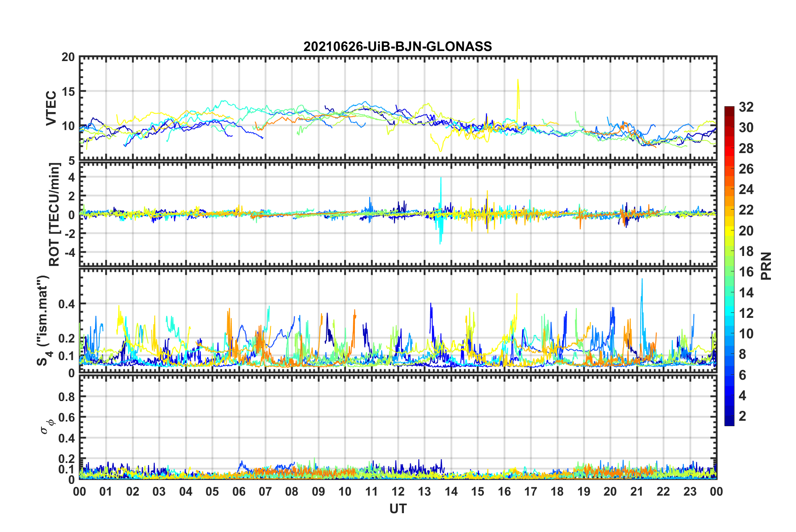Screen dimensions: 796x532
Task: Click UT axis hour label 19
Action: tap(584, 491)
